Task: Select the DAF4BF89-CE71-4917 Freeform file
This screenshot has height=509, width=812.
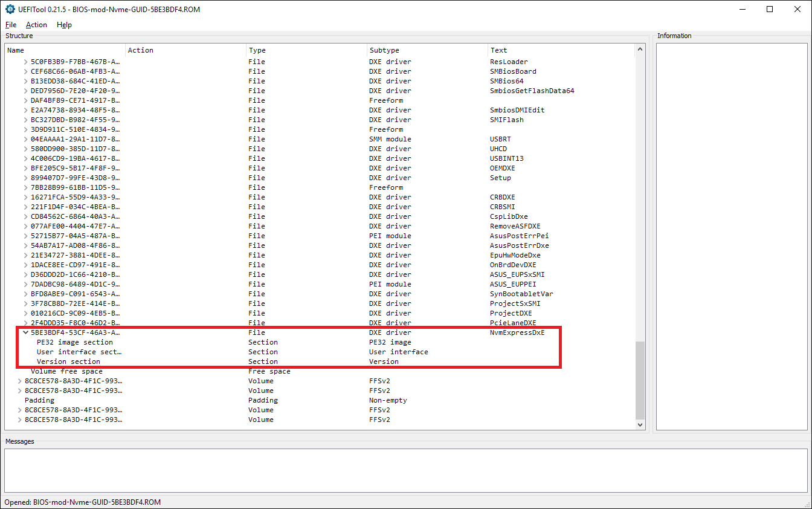Action: point(320,100)
